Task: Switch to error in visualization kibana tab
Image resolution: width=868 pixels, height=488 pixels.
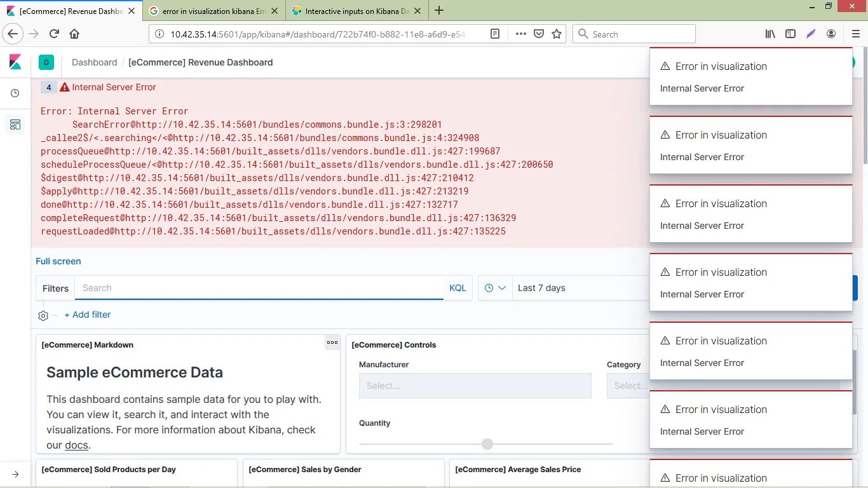Action: [214, 11]
